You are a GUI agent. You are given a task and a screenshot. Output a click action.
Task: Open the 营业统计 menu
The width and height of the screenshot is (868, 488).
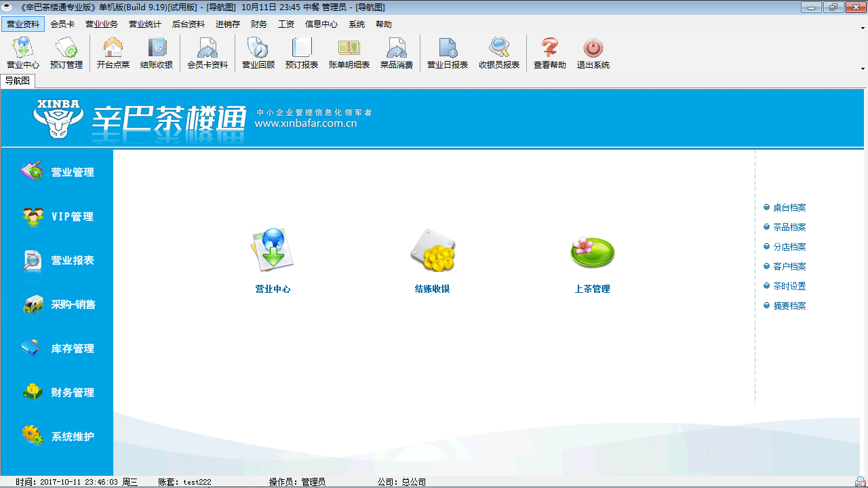(145, 24)
